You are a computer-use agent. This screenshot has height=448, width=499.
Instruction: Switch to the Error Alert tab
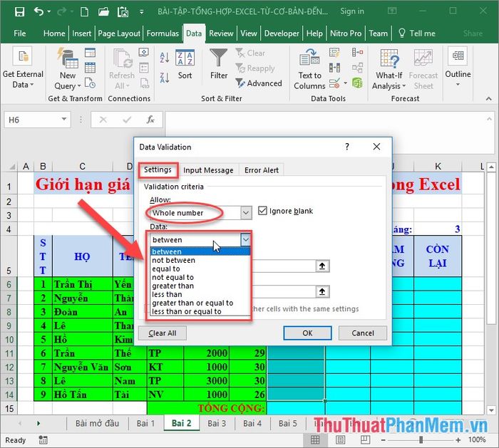(262, 170)
